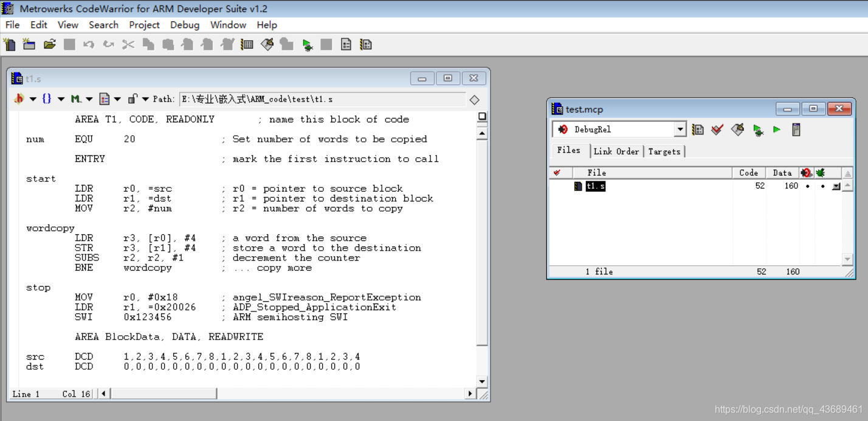Click the editor scroll down arrow
The width and height of the screenshot is (868, 421).
point(482,381)
